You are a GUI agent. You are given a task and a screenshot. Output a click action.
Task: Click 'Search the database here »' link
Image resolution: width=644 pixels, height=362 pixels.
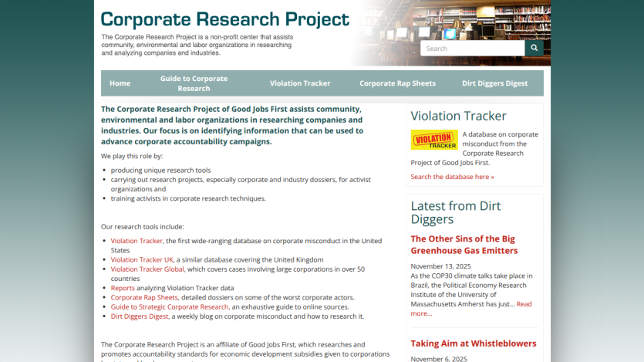[x=452, y=177]
